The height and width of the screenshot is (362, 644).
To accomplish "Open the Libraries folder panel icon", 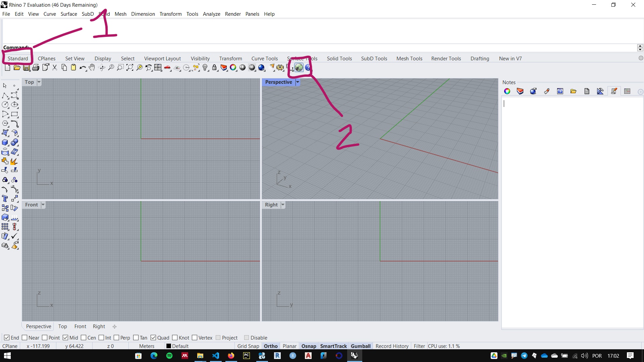I will point(574,91).
